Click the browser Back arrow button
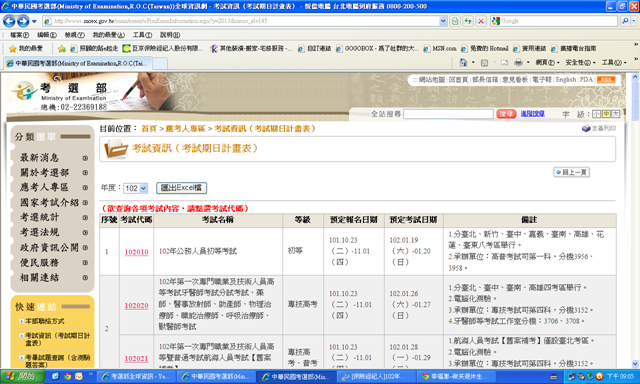This screenshot has width=640, height=384. 9,21
